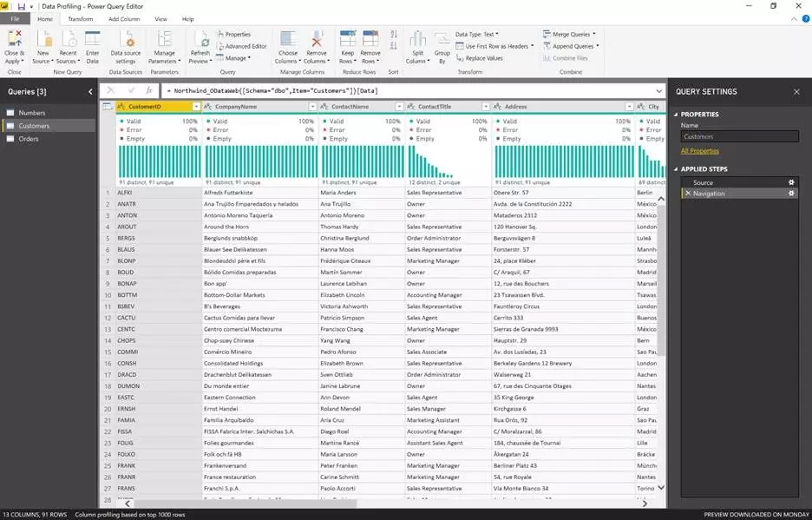Viewport: 812px width, 520px height.
Task: Open the ContactTitle column filter dropdown
Action: (485, 106)
